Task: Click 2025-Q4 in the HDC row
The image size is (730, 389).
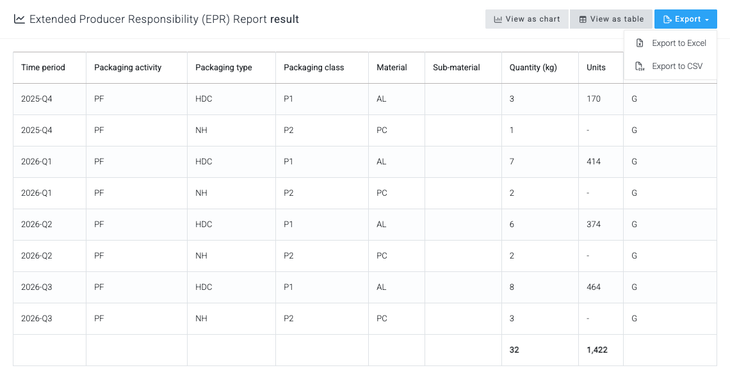Action: [x=36, y=99]
